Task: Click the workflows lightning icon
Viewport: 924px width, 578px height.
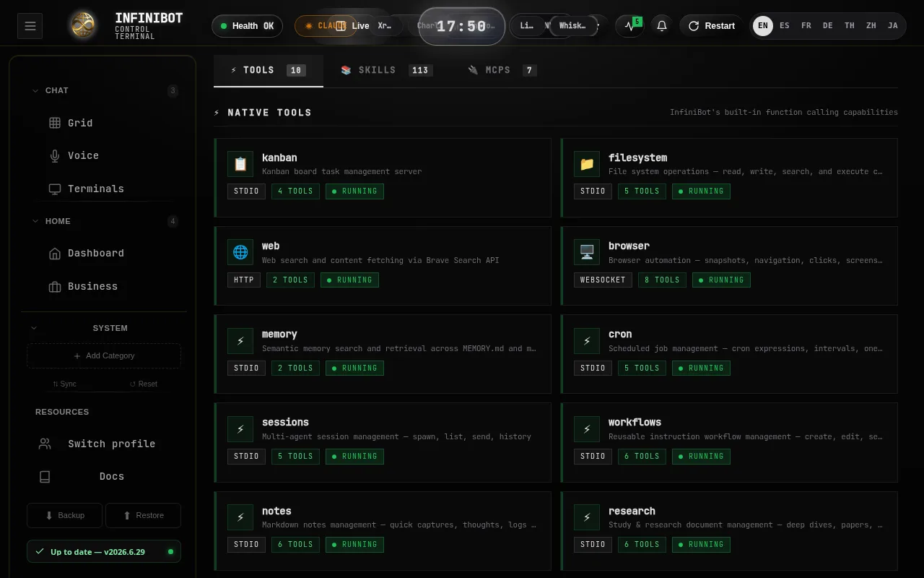Action: click(587, 429)
